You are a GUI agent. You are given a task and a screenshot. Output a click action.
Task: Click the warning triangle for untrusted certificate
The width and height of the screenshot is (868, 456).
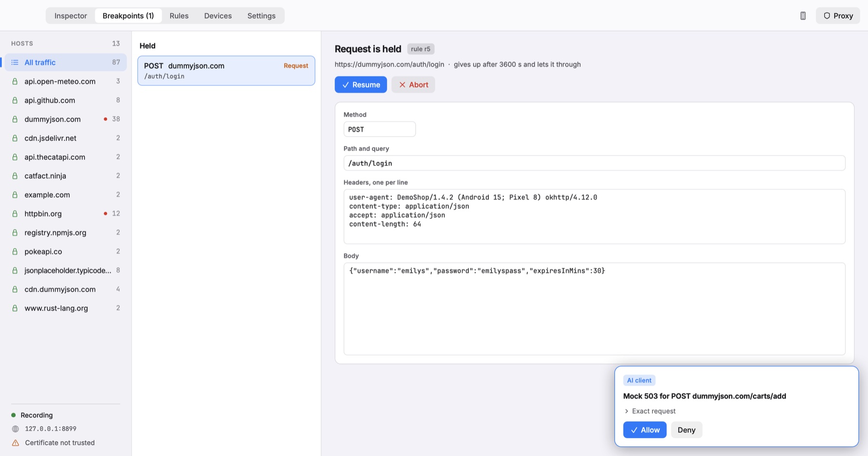coord(15,442)
